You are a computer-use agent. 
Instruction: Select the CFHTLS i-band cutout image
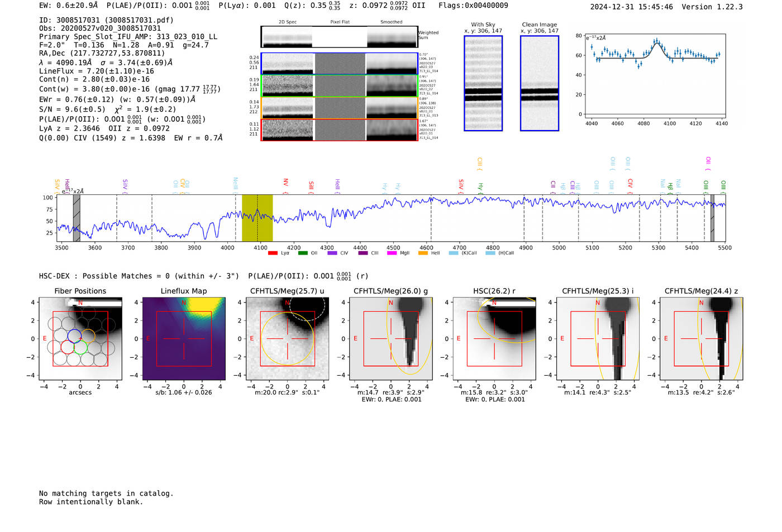[x=598, y=338]
